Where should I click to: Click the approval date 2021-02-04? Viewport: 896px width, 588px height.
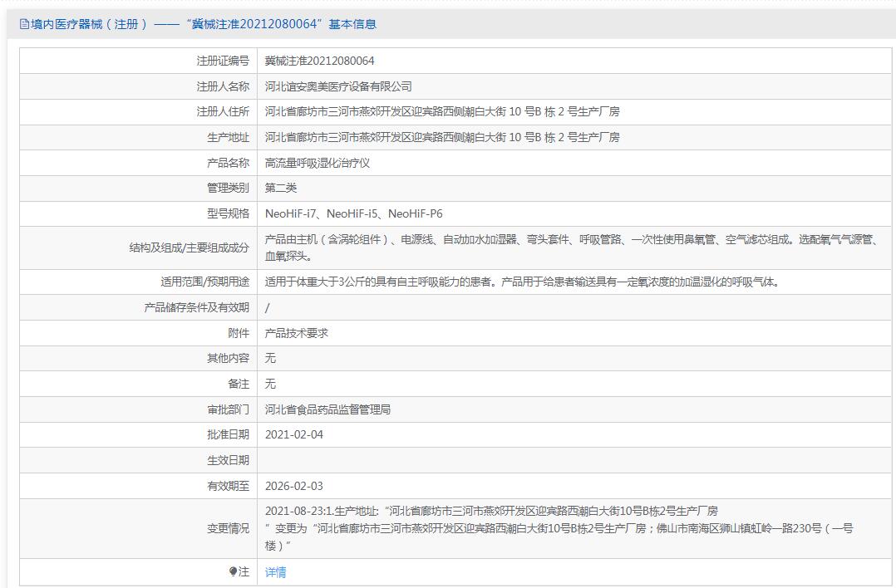(293, 434)
